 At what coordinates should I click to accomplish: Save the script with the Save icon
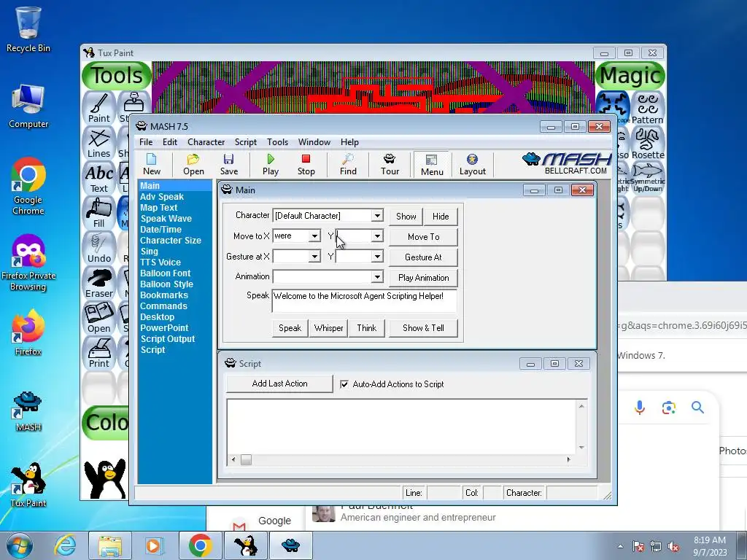(x=228, y=165)
